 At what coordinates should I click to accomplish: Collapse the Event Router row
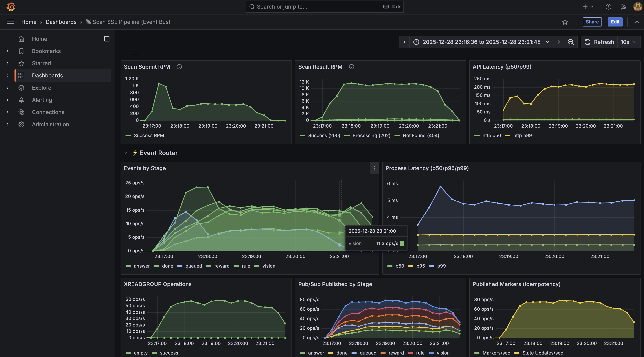click(x=126, y=153)
